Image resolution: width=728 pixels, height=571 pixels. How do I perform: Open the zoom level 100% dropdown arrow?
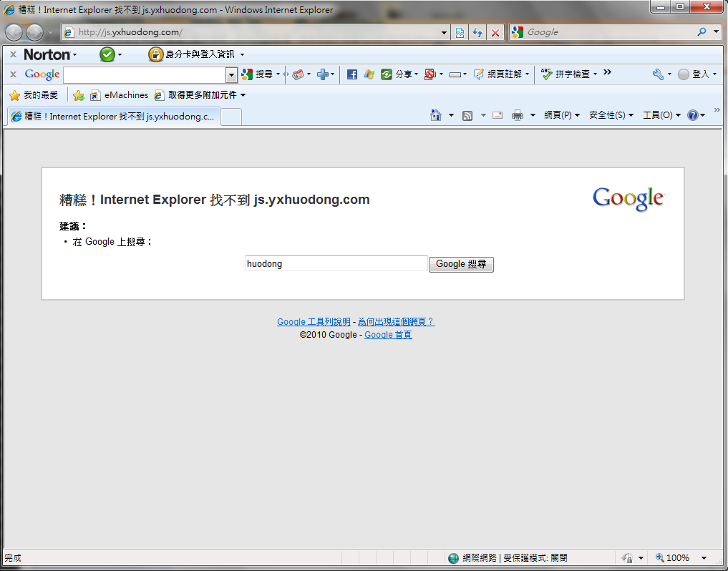click(704, 558)
